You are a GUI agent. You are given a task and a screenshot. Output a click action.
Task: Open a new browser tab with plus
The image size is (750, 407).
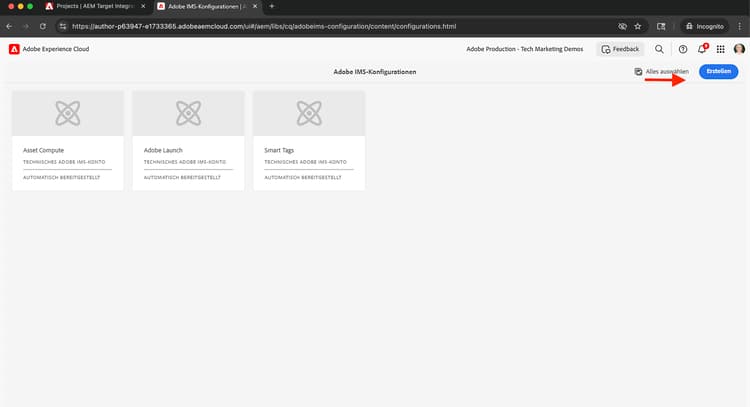coord(272,6)
